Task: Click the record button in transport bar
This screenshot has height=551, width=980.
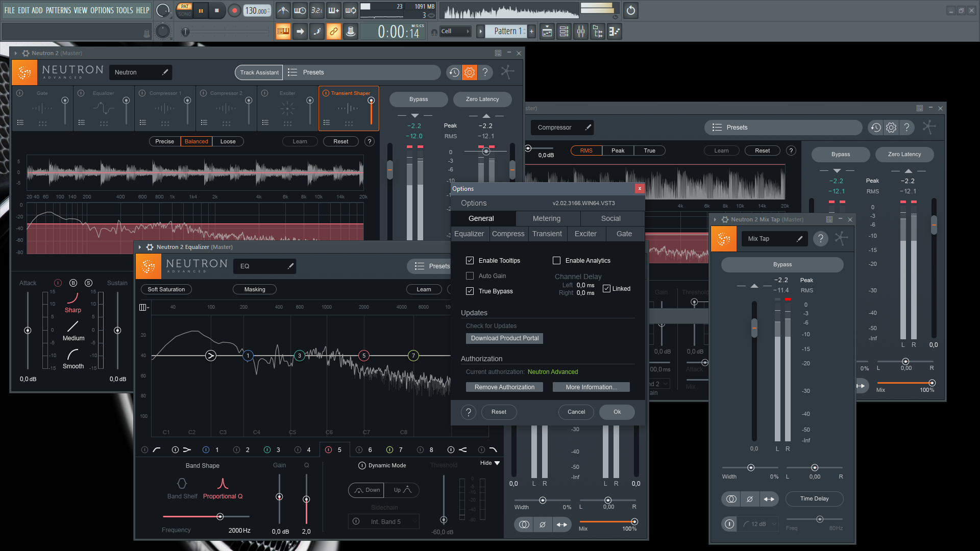Action: click(234, 11)
